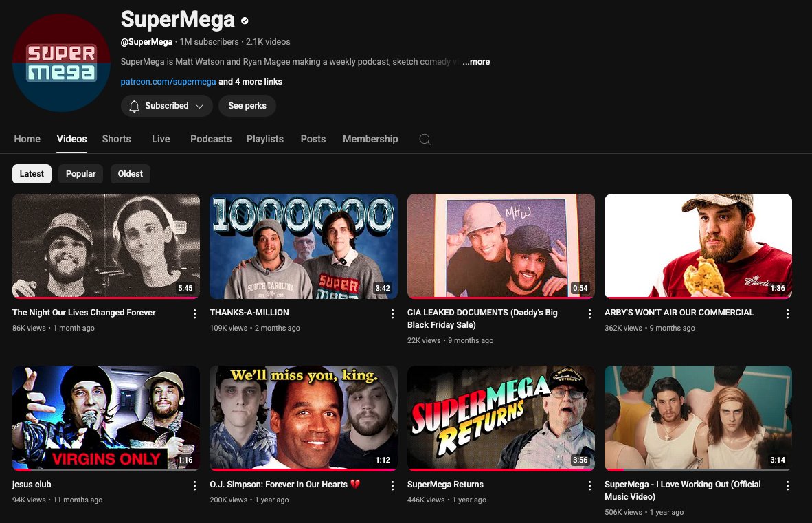Click the channel search magnifier icon
Image resolution: width=812 pixels, height=523 pixels.
425,139
